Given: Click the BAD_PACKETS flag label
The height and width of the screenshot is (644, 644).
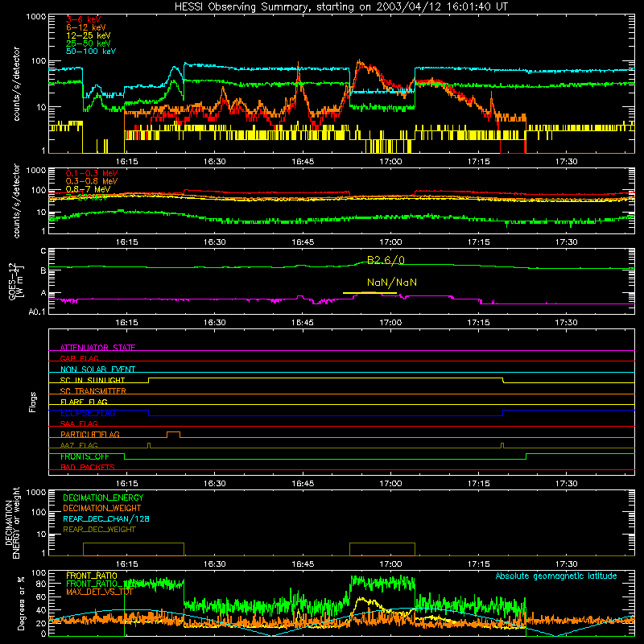Looking at the screenshot, I should pyautogui.click(x=88, y=467).
